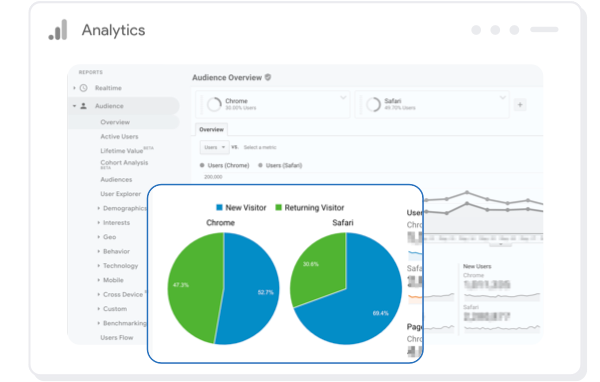This screenshot has width=600, height=382.
Task: Click the Chrome segment ring icon
Action: (x=214, y=104)
